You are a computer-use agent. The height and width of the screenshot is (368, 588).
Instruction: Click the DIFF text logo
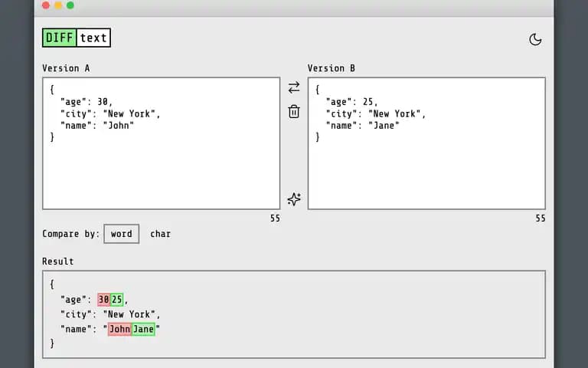click(x=77, y=38)
